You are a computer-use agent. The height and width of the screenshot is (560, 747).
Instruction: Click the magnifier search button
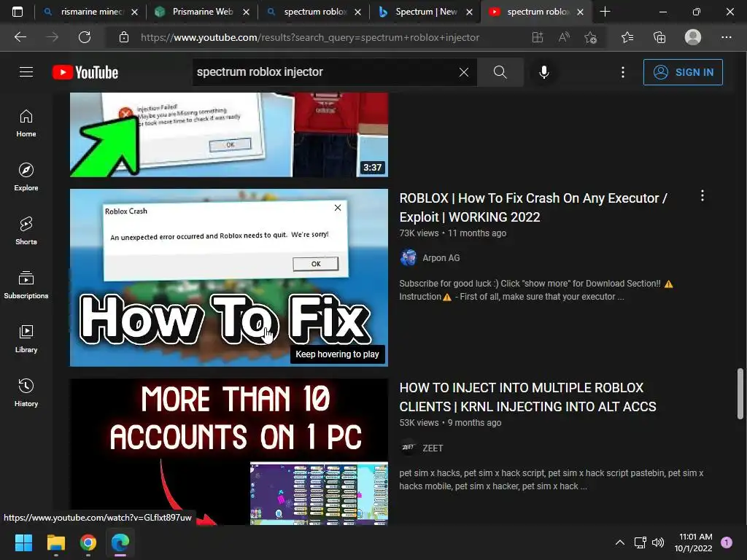[x=500, y=72]
